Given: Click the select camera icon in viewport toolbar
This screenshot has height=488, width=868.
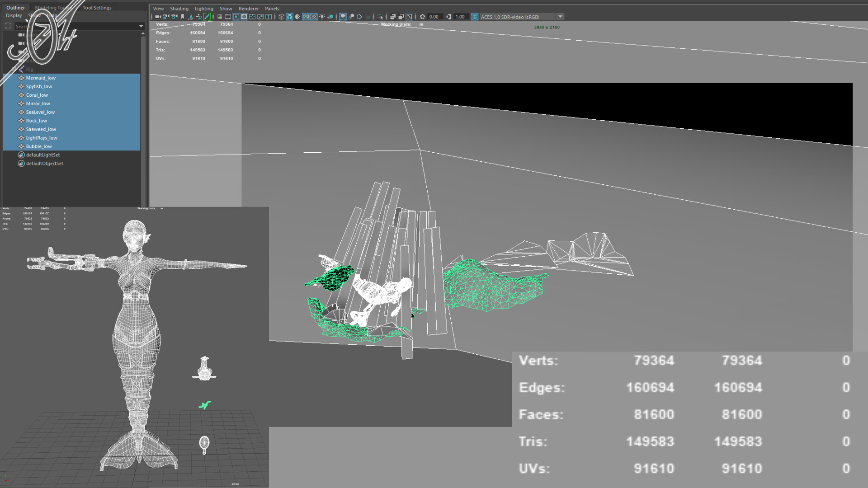Looking at the screenshot, I should 158,17.
